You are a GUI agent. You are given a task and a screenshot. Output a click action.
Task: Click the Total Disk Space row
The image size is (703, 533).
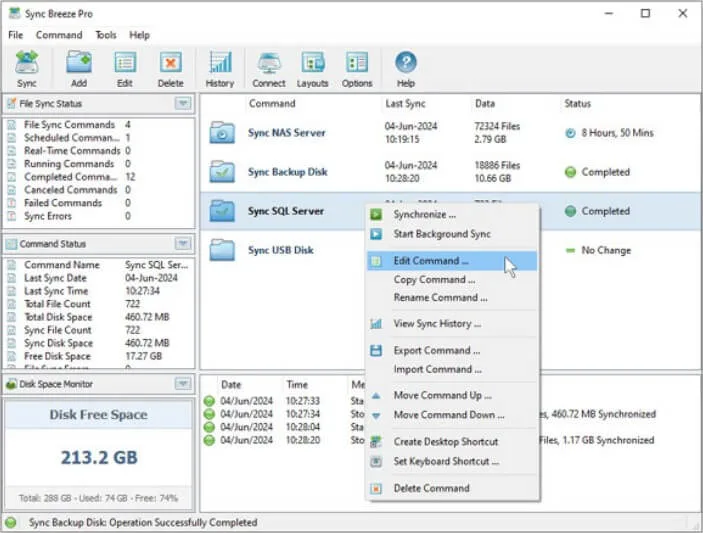[x=100, y=317]
